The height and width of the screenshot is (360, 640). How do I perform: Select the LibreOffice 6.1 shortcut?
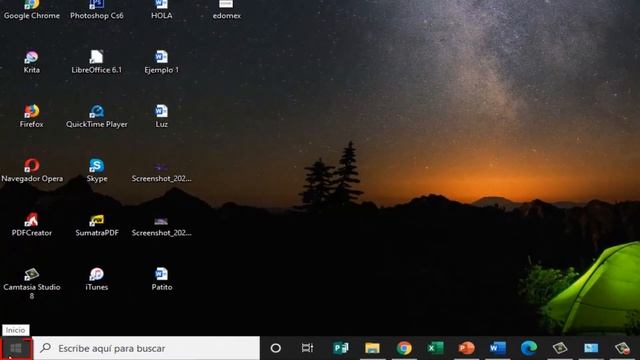coord(97,62)
